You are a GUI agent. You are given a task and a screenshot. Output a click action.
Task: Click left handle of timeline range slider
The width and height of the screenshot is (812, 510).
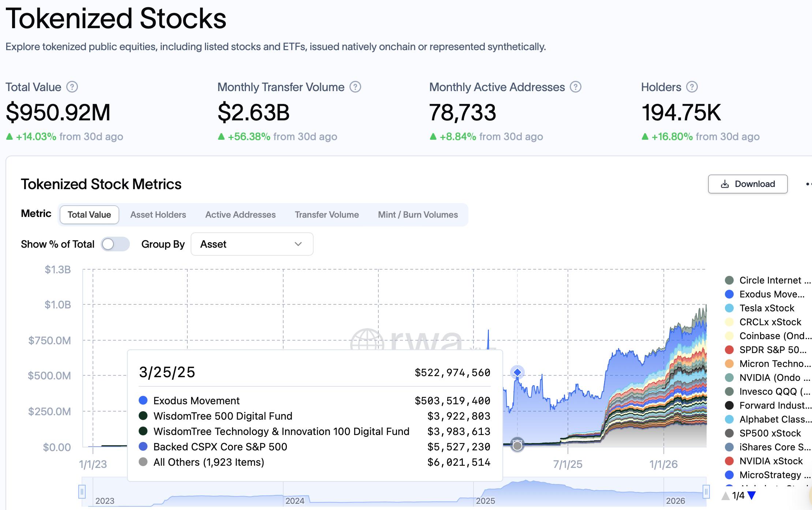pos(82,491)
